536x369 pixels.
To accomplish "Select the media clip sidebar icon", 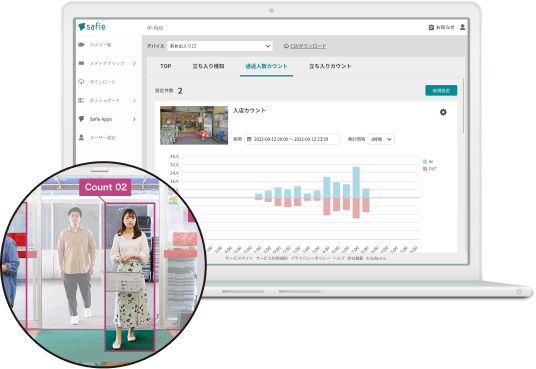I will pos(81,63).
